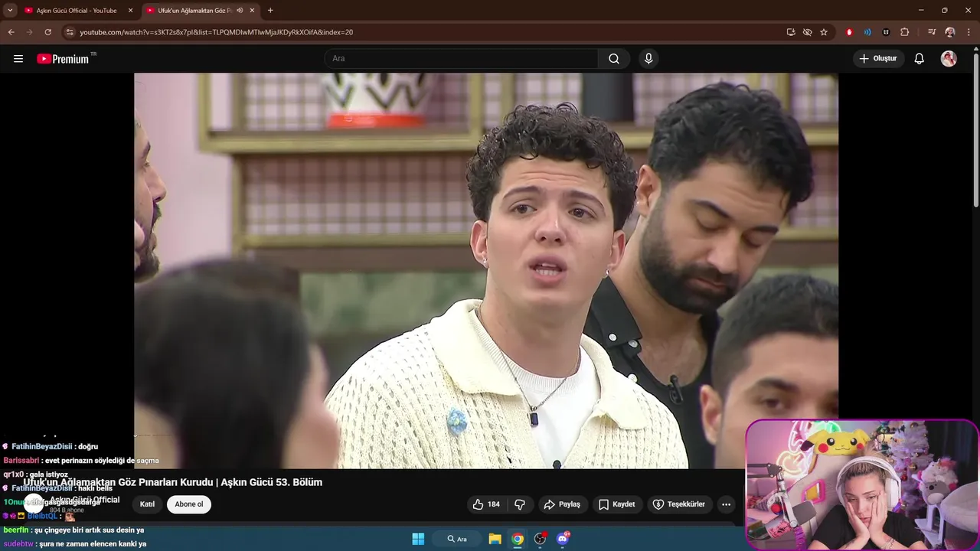Click the video title text
This screenshot has height=551, width=980.
173,482
